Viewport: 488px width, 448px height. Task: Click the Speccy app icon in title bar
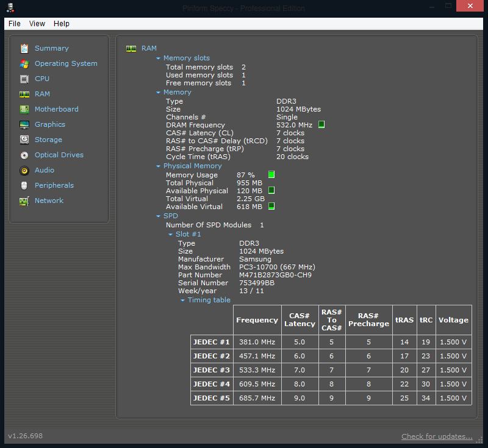click(10, 7)
